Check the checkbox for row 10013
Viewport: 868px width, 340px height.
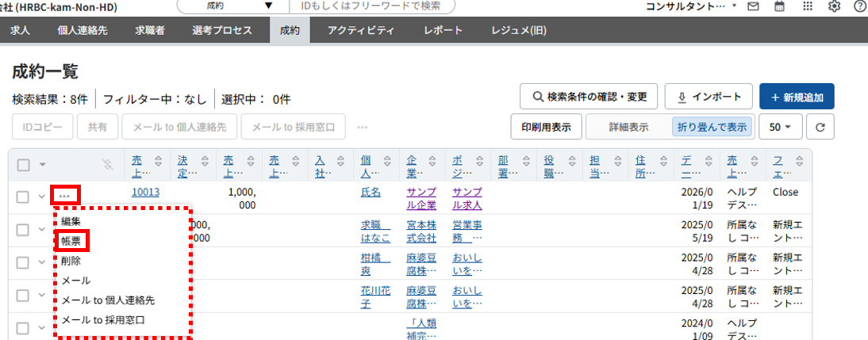[x=24, y=197]
